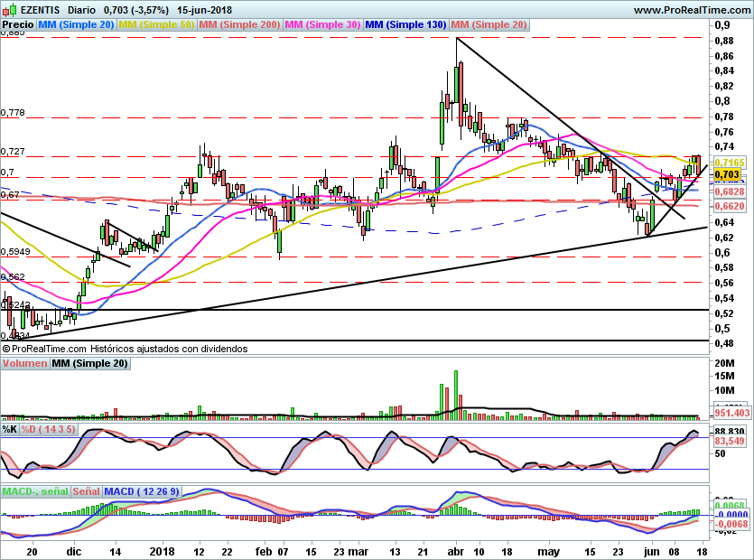
Task: Select the 0,6620 moving average tag
Action: click(x=730, y=206)
